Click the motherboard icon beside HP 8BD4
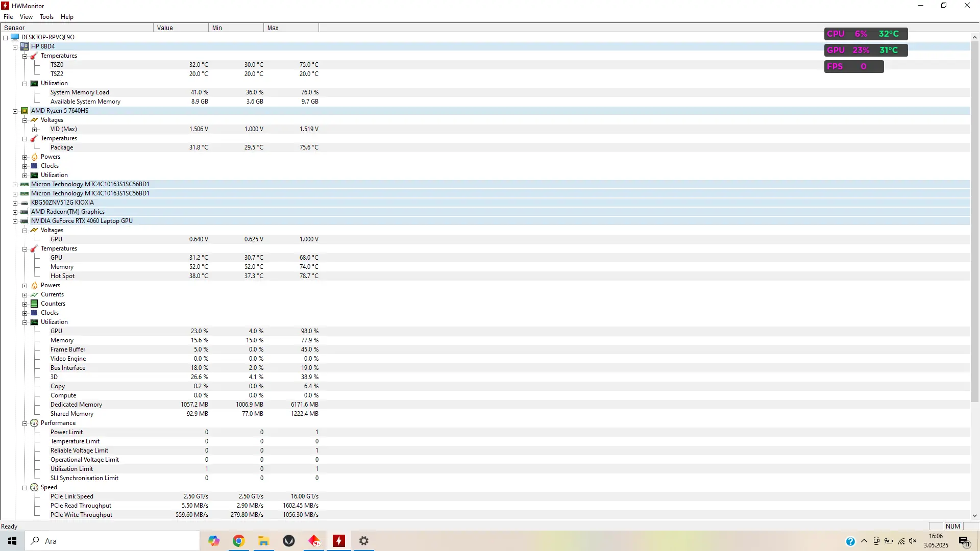This screenshot has height=551, width=980. pyautogui.click(x=24, y=46)
